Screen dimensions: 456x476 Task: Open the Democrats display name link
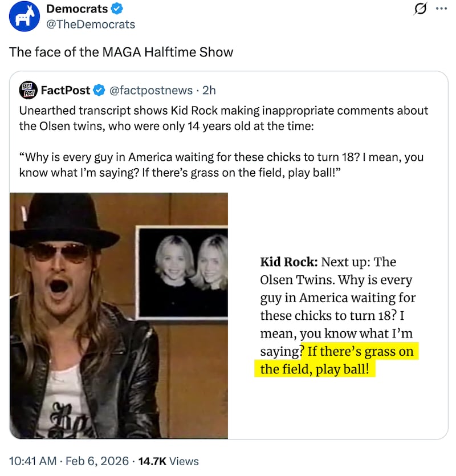(x=77, y=9)
